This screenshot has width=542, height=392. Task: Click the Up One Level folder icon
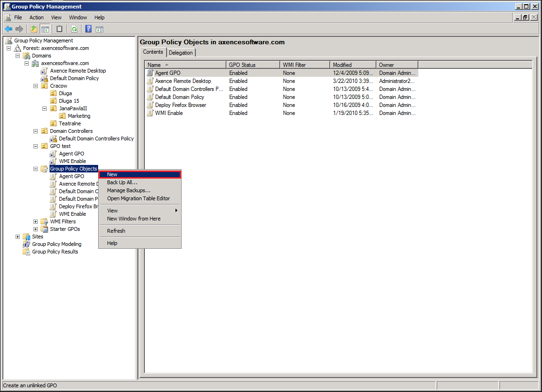point(34,29)
